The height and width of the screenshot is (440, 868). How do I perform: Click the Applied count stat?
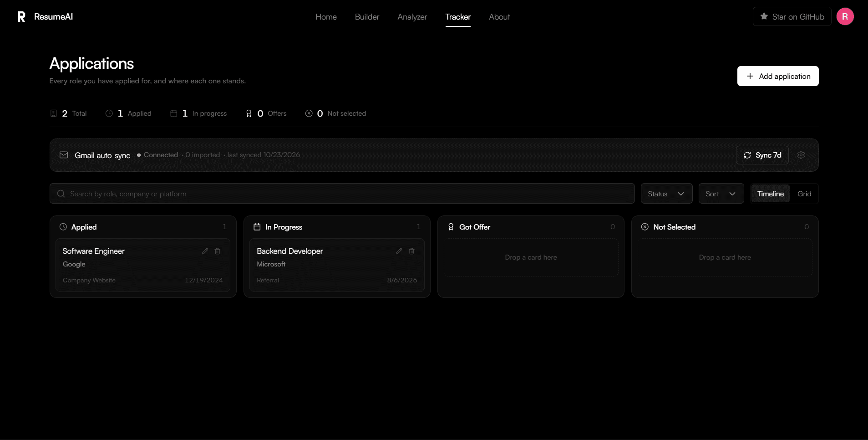(x=128, y=113)
